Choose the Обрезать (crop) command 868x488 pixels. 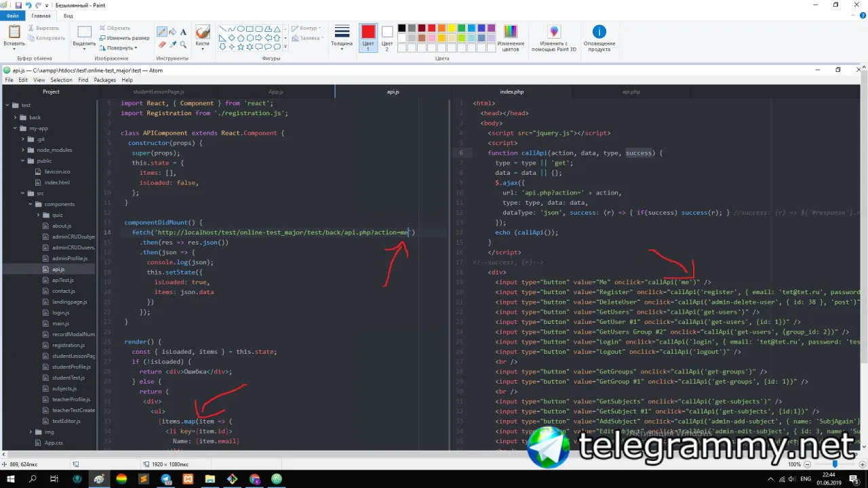115,28
